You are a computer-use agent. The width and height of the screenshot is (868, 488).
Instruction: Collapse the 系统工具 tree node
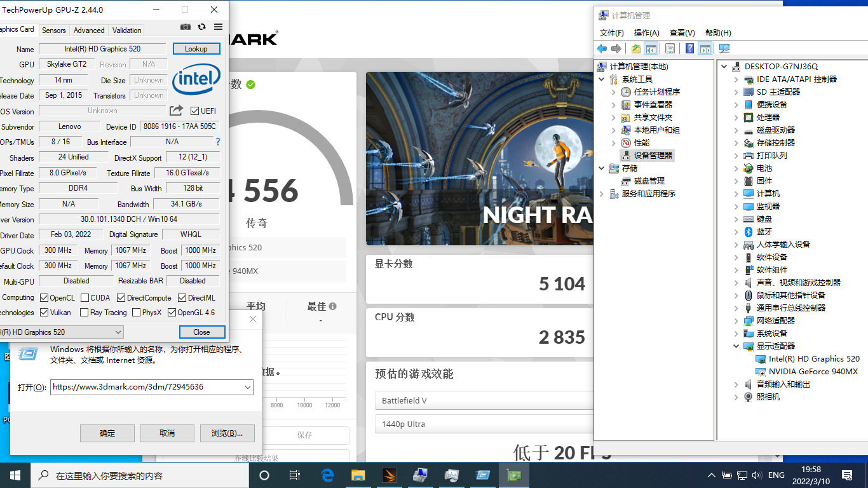(x=601, y=79)
